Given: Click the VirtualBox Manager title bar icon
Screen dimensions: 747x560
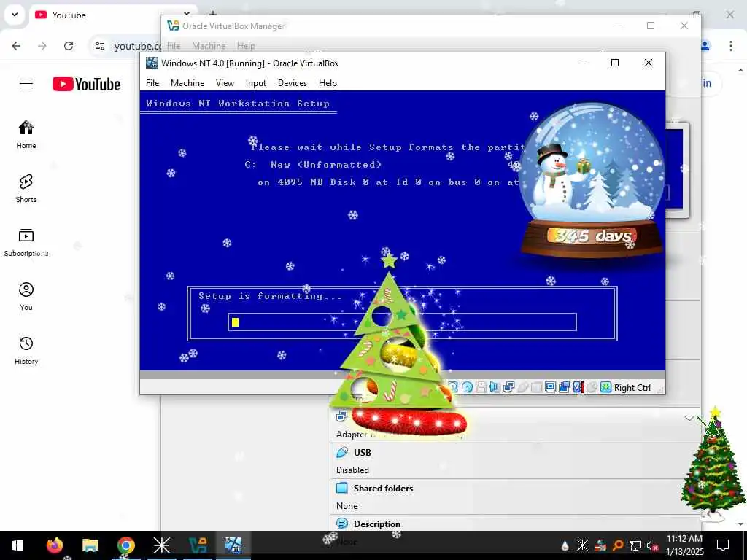Looking at the screenshot, I should [x=173, y=26].
